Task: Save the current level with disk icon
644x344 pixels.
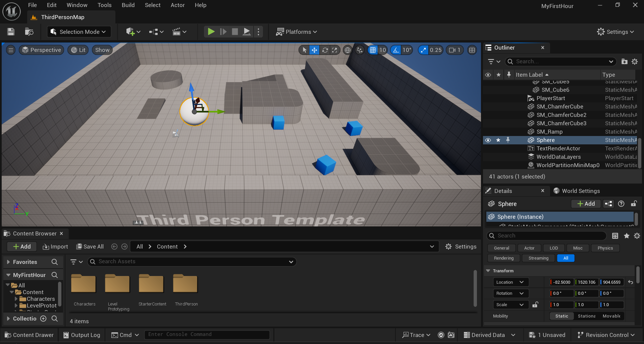Action: 11,32
